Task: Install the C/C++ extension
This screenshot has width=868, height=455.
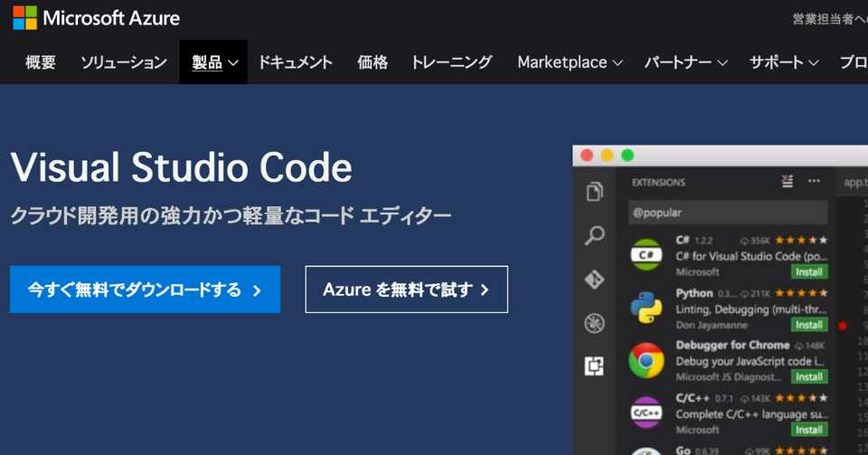Action: pyautogui.click(x=808, y=430)
